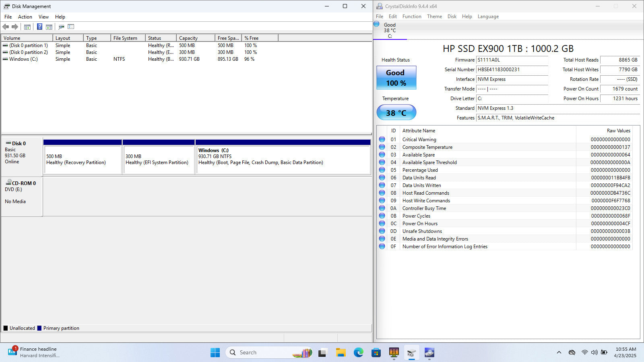Click the status orb for Composite Temperature

point(382,147)
